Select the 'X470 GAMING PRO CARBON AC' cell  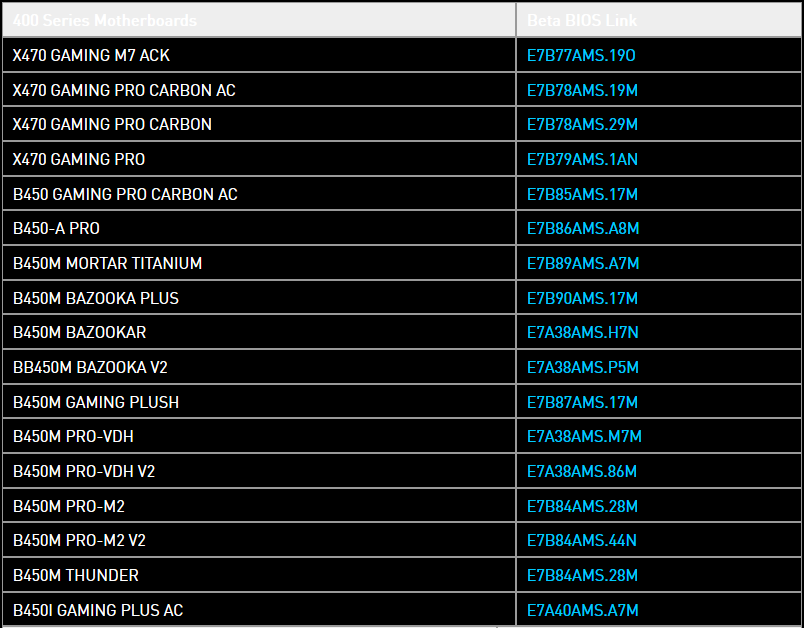click(259, 90)
